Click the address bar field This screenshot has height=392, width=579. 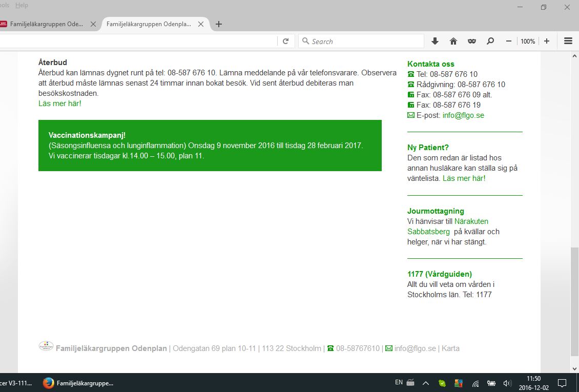137,42
